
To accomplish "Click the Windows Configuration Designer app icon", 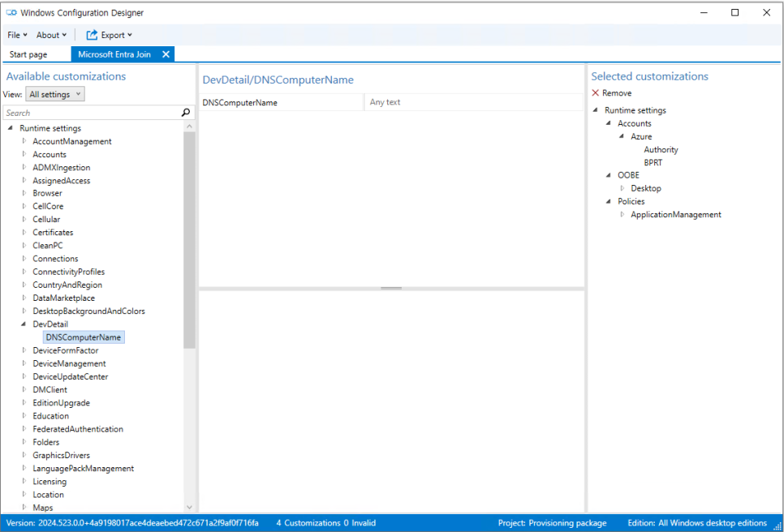I will [11, 12].
